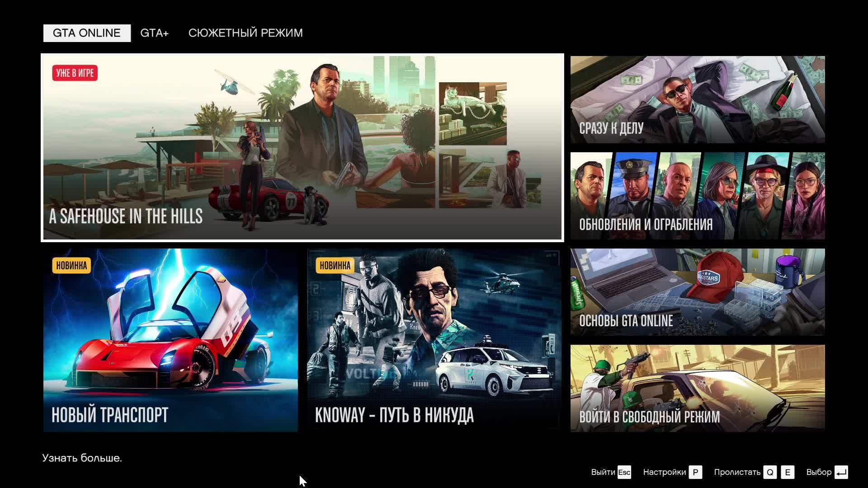Click the Q key scroll icon

[770, 473]
